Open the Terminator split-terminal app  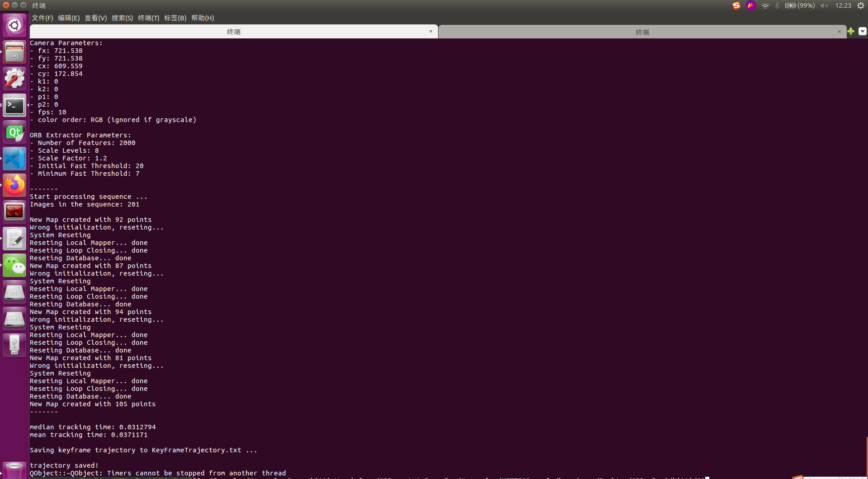pos(14,212)
